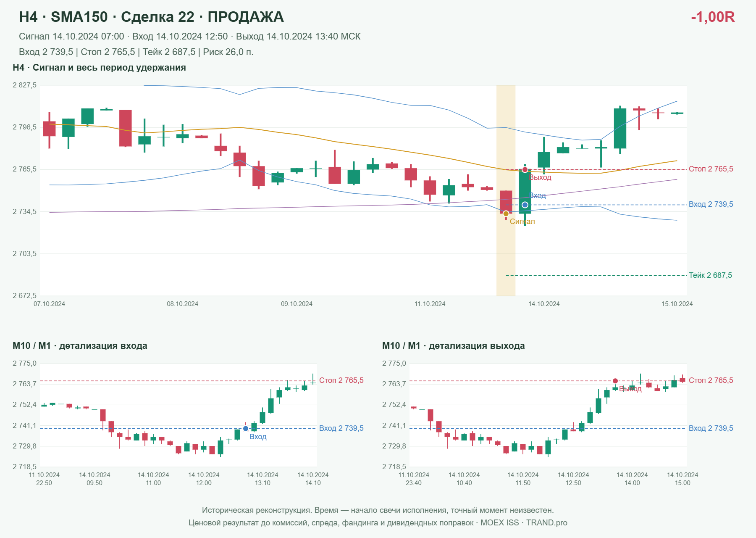Image resolution: width=756 pixels, height=538 pixels.
Task: Click the 11.10.2024 date on H4 axis
Action: (430, 304)
